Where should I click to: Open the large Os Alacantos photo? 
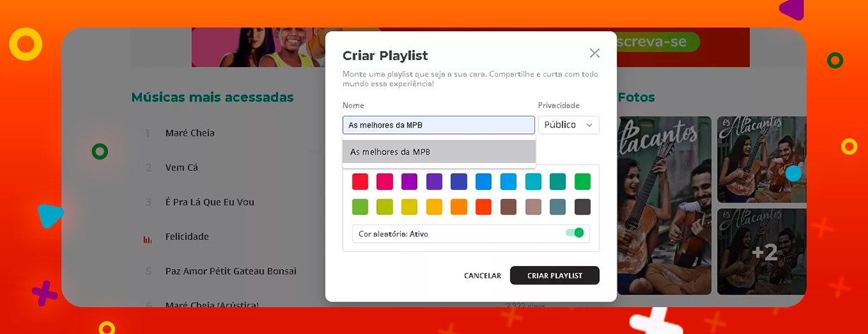[664, 205]
